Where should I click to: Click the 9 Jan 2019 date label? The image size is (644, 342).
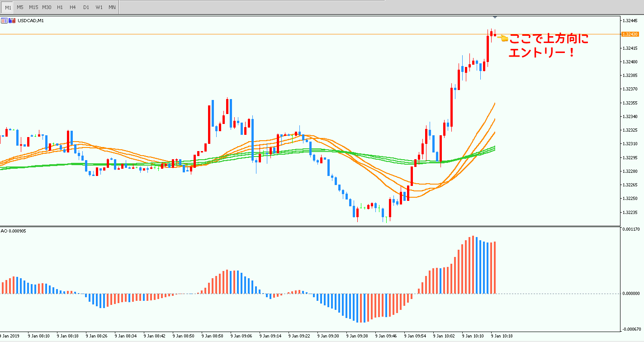coord(9,336)
